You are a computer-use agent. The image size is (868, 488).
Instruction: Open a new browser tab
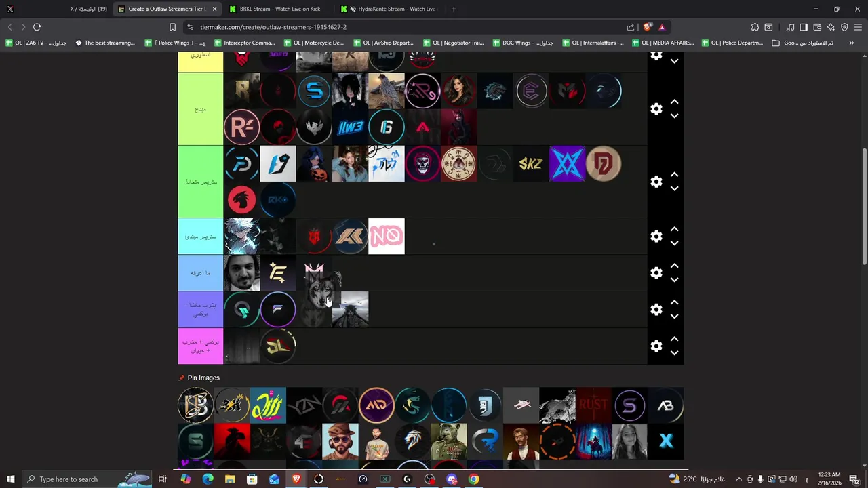454,9
